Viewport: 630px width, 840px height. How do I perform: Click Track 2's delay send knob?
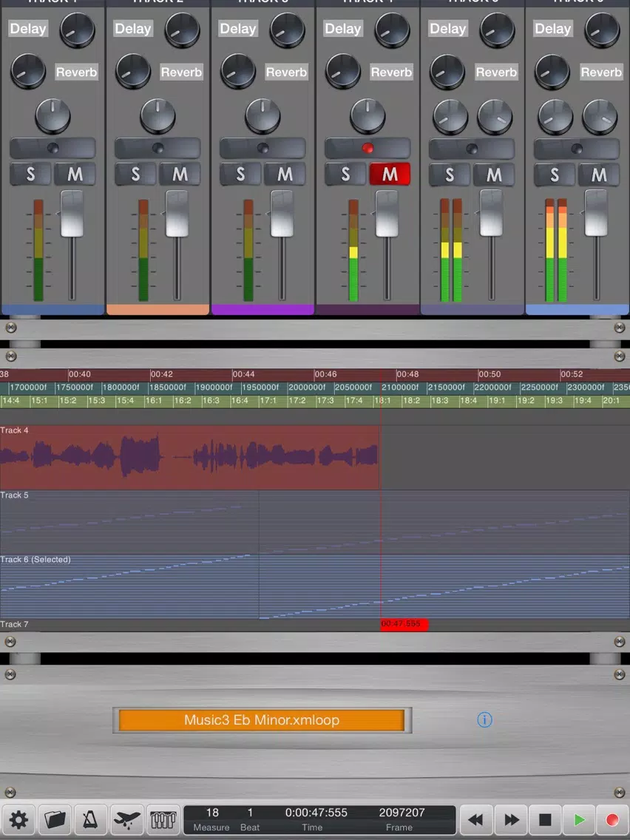tap(182, 30)
